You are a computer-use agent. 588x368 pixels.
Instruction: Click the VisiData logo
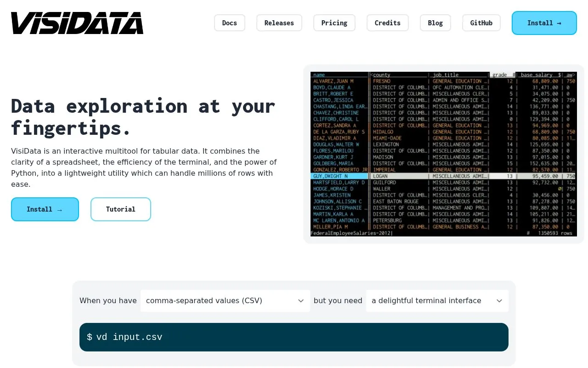tap(77, 23)
